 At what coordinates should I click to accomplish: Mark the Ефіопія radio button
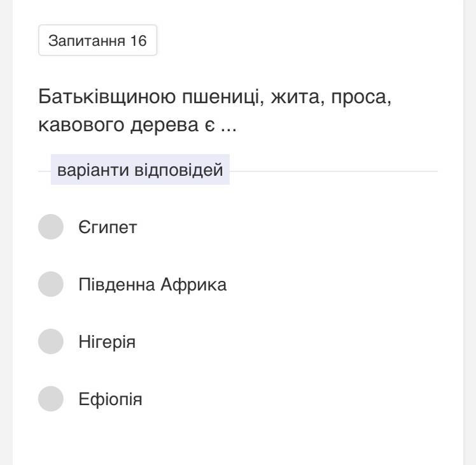click(51, 399)
